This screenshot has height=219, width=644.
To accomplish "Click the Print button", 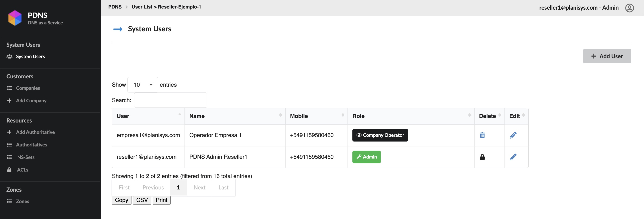I will 161,200.
